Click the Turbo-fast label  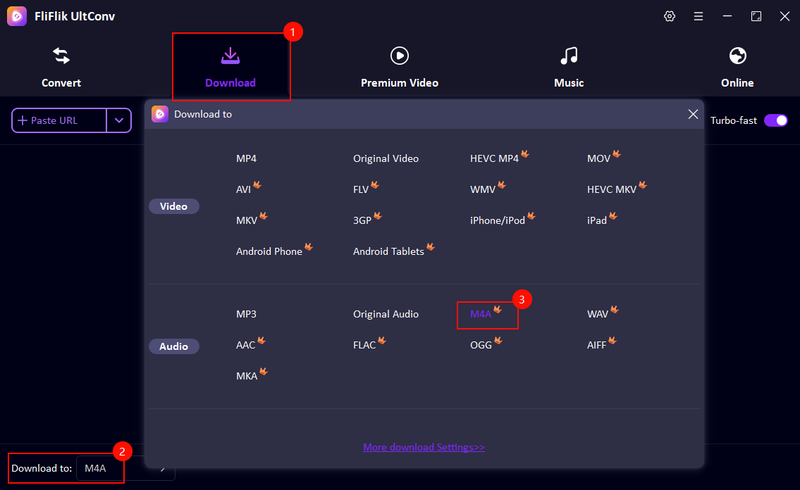pos(734,120)
